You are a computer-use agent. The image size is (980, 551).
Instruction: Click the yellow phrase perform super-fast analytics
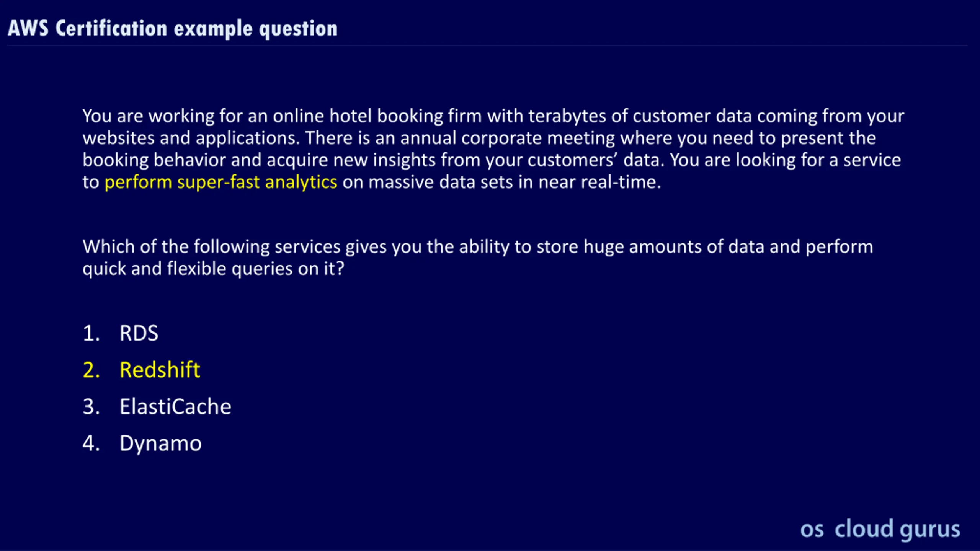221,182
